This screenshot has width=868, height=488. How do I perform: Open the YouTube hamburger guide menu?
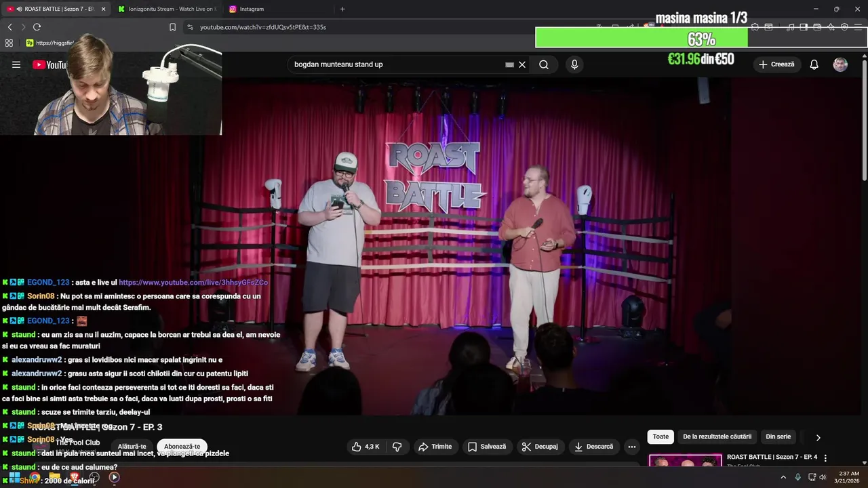tap(16, 64)
